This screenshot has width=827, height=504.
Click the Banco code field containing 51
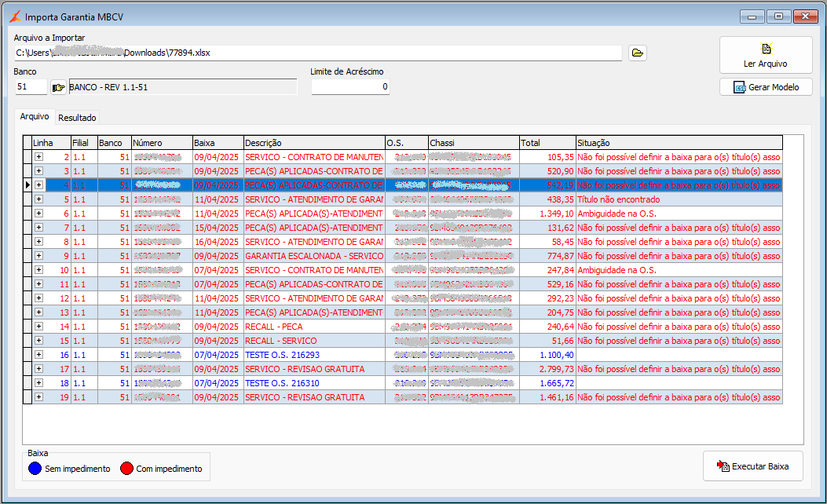31,87
